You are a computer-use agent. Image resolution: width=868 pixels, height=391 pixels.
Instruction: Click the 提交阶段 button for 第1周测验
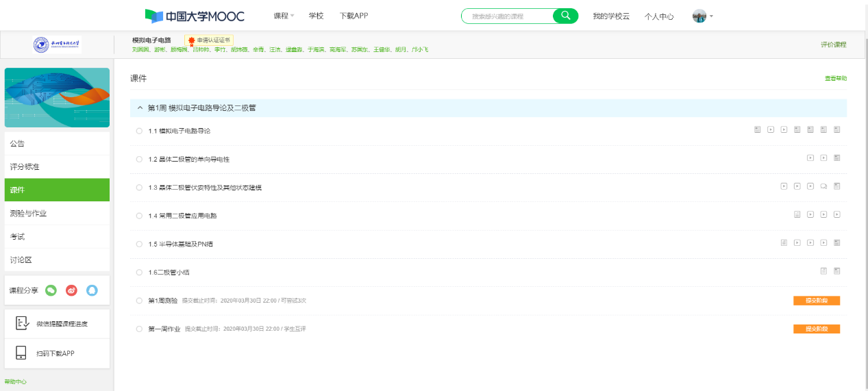[817, 301]
